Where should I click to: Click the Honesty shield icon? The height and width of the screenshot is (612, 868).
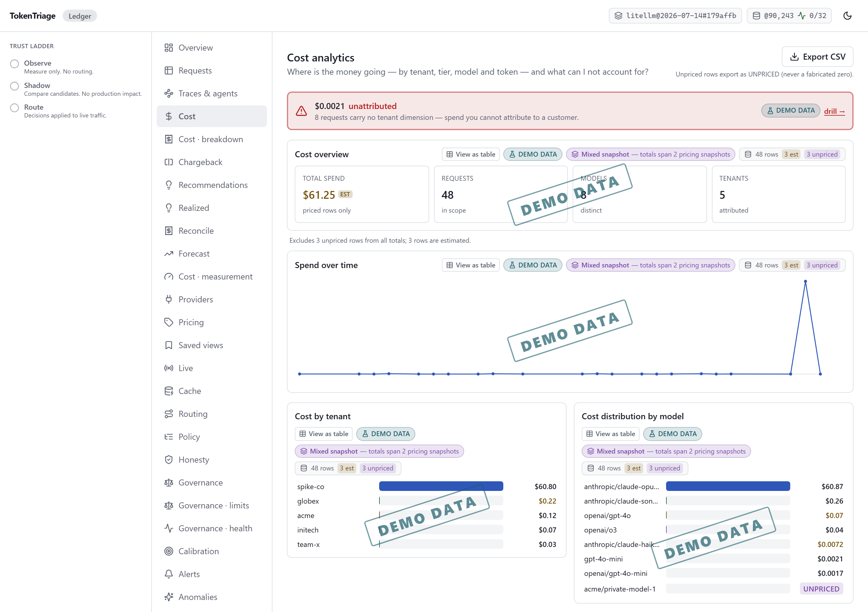click(x=168, y=460)
